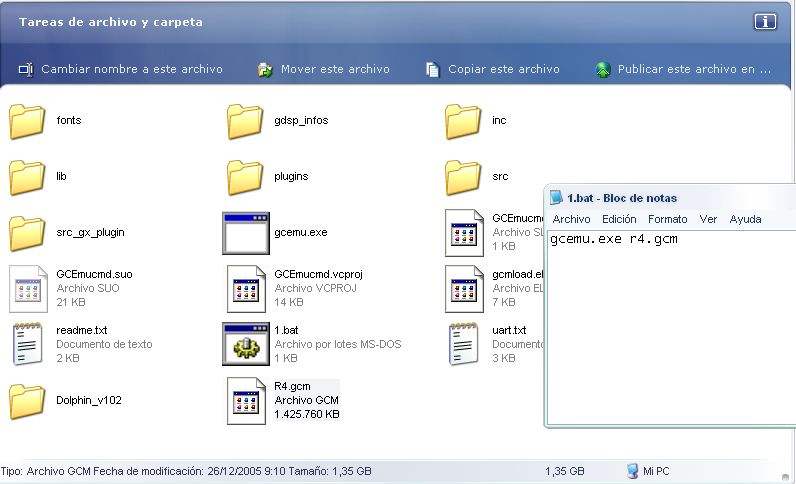Select the 'uart.txt' file name

point(509,330)
